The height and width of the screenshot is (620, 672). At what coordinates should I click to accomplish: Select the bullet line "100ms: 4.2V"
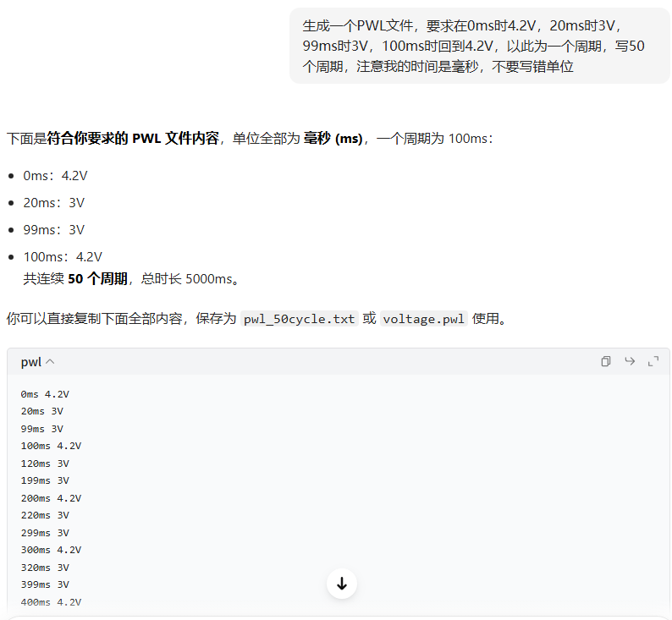(x=63, y=256)
